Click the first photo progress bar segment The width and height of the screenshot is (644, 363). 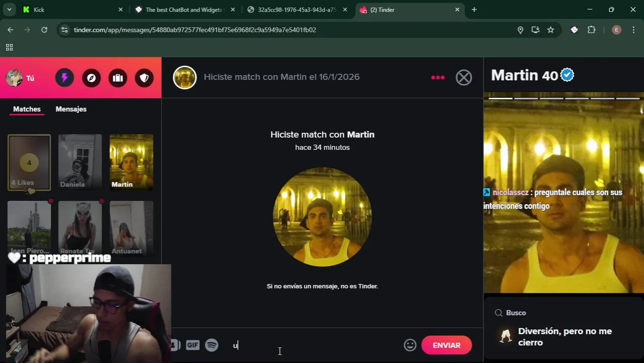(500, 98)
